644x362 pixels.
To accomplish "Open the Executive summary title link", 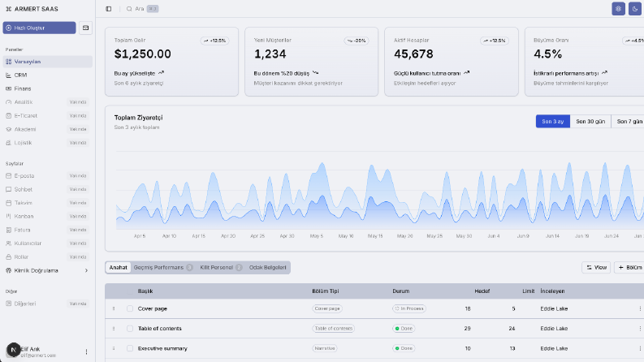I will pos(162,348).
